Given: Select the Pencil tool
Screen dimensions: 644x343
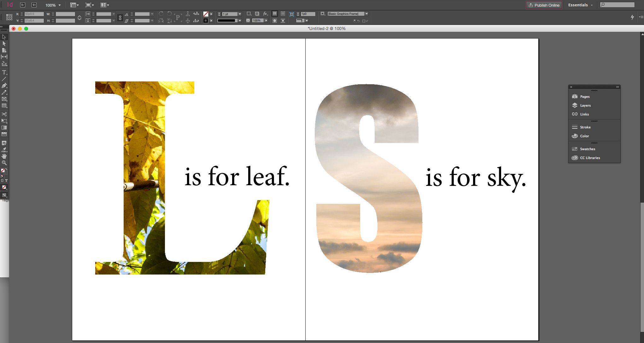Looking at the screenshot, I should [x=4, y=92].
